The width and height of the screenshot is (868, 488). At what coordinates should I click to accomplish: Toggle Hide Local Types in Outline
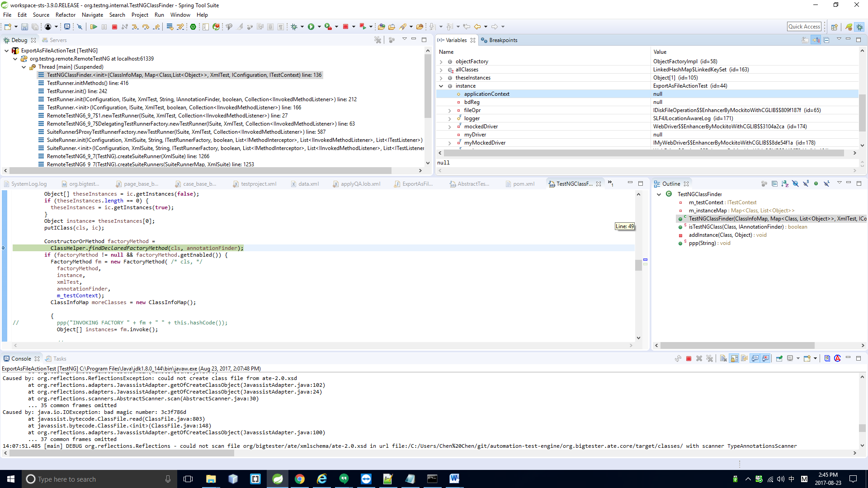[826, 184]
